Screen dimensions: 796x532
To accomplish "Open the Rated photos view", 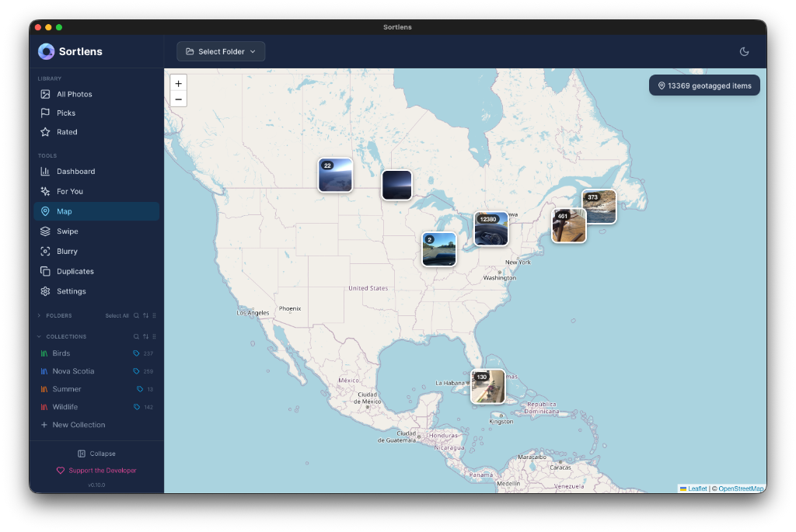I will [x=96, y=132].
